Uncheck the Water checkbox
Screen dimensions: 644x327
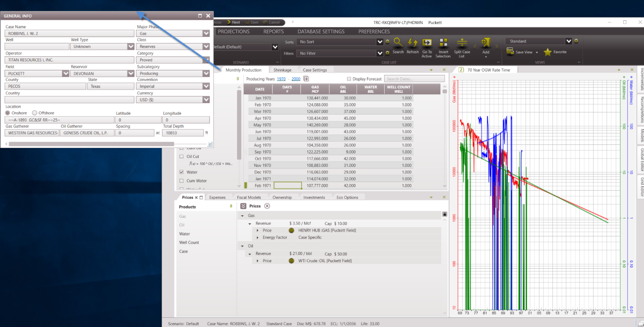(x=181, y=172)
